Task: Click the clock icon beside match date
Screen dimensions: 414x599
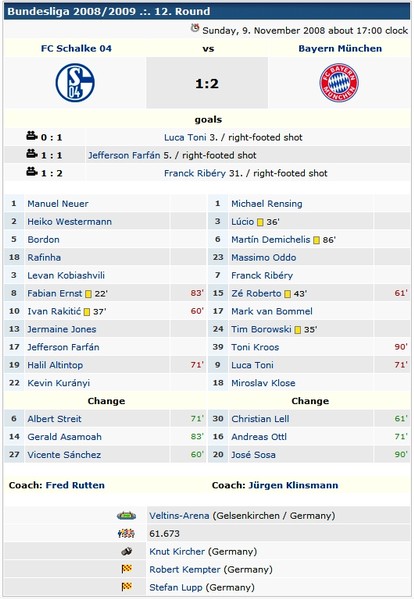Action: [195, 28]
